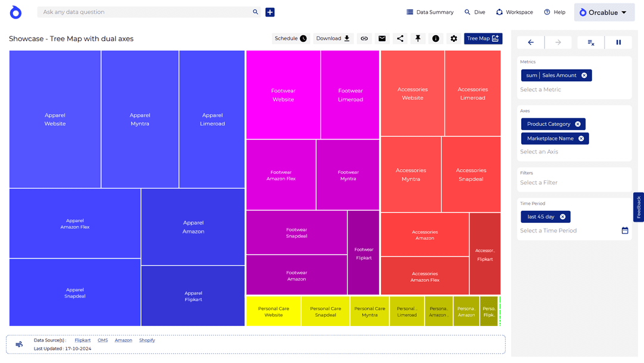Change chart type via Tree Map selector

click(483, 38)
